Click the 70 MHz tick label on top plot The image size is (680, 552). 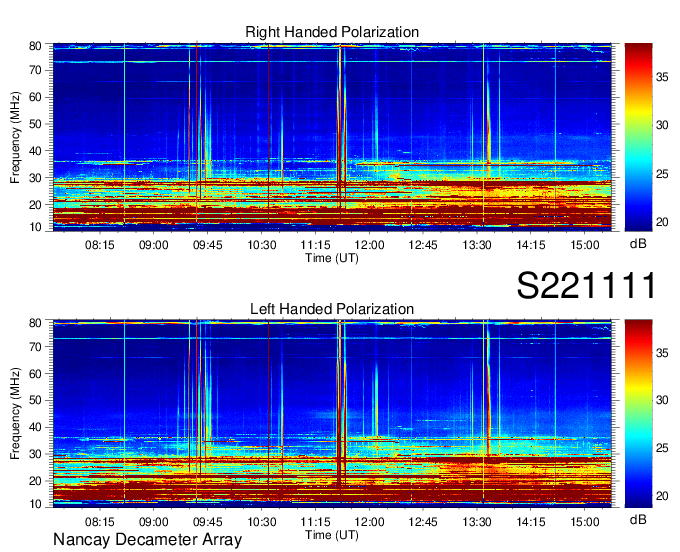coord(35,70)
